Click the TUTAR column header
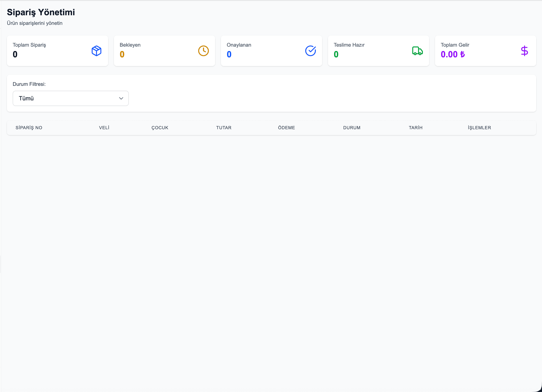This screenshot has width=542, height=392. (224, 128)
